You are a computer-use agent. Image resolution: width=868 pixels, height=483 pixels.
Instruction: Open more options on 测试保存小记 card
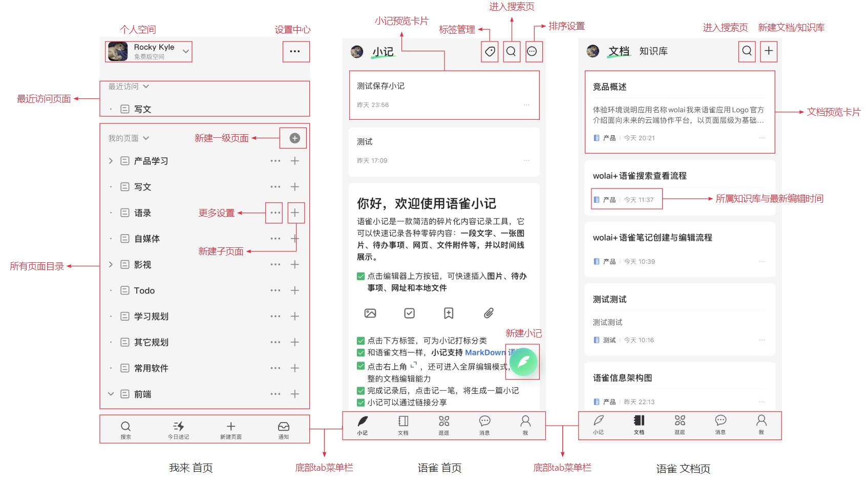[x=526, y=105]
